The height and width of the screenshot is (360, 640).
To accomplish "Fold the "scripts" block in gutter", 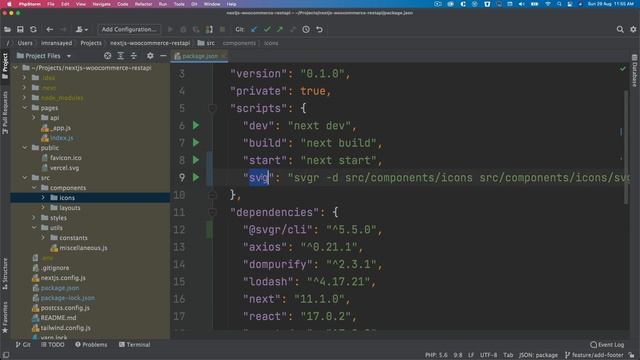I will click(212, 108).
